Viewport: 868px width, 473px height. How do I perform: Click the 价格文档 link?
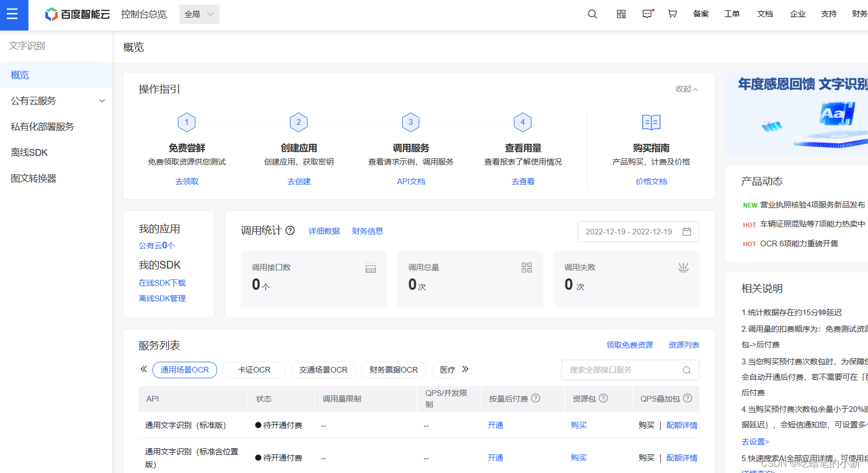(x=651, y=182)
